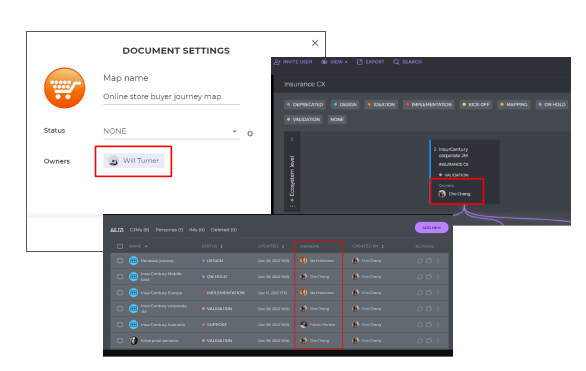This screenshot has height=371, width=586.
Task: Duplicate the Renewal journey row
Action: (x=429, y=261)
